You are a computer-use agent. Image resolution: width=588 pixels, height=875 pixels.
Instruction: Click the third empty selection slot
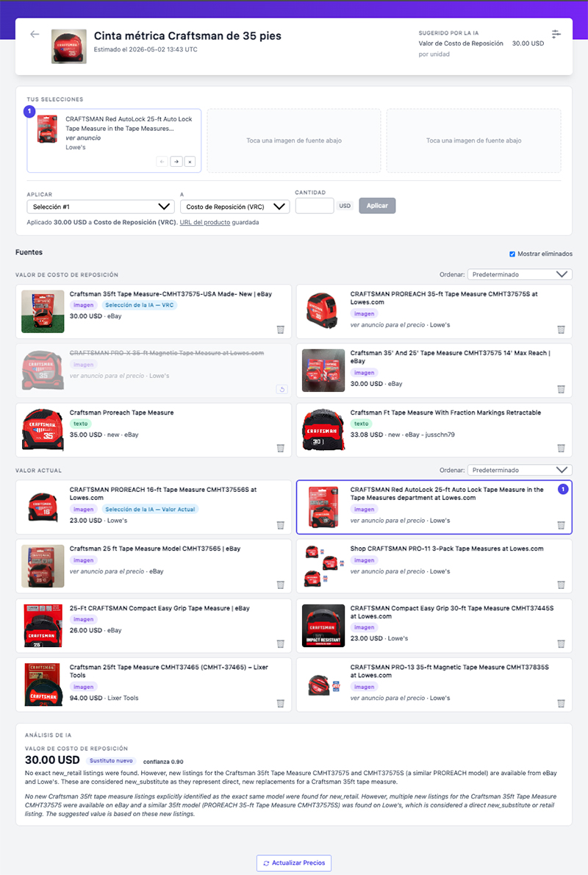point(473,140)
